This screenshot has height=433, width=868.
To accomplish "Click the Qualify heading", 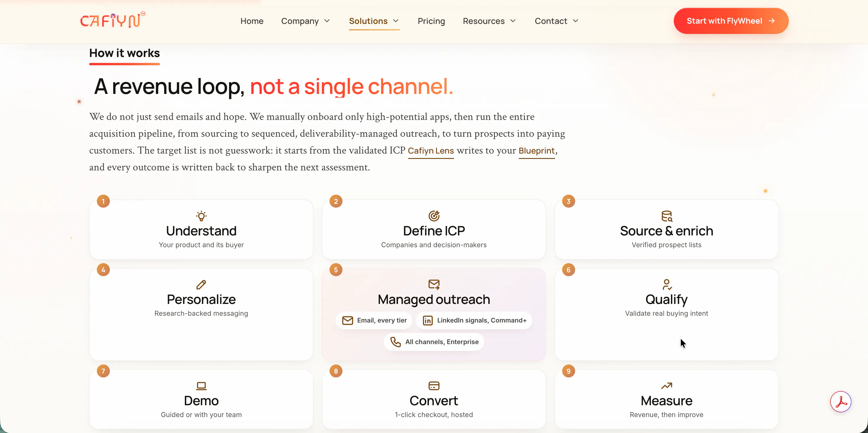I will [x=667, y=299].
